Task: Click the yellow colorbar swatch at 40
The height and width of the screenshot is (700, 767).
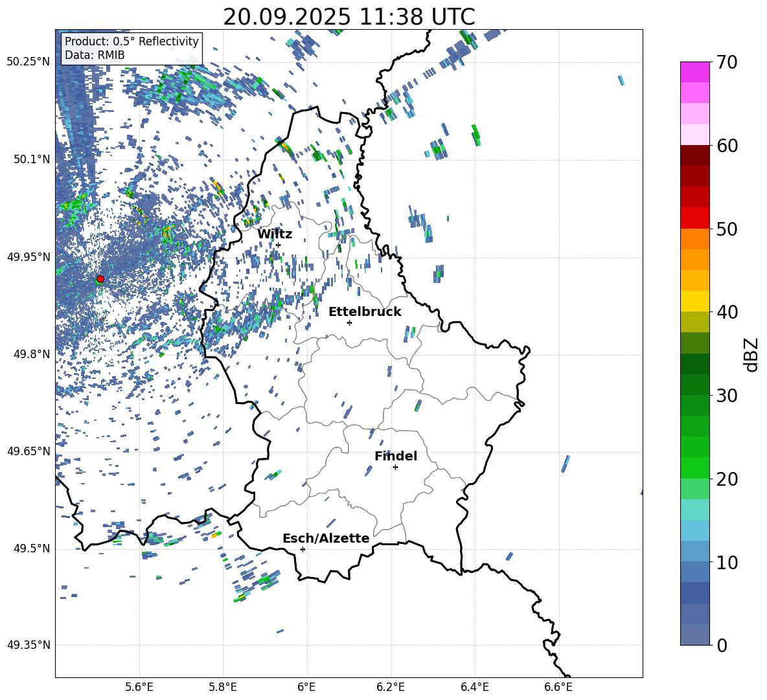Action: tap(694, 302)
